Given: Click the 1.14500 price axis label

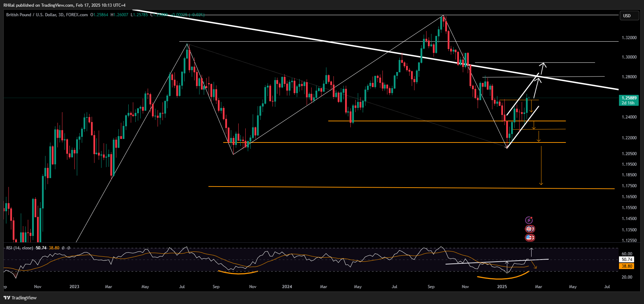Looking at the screenshot, I should pyautogui.click(x=629, y=219).
